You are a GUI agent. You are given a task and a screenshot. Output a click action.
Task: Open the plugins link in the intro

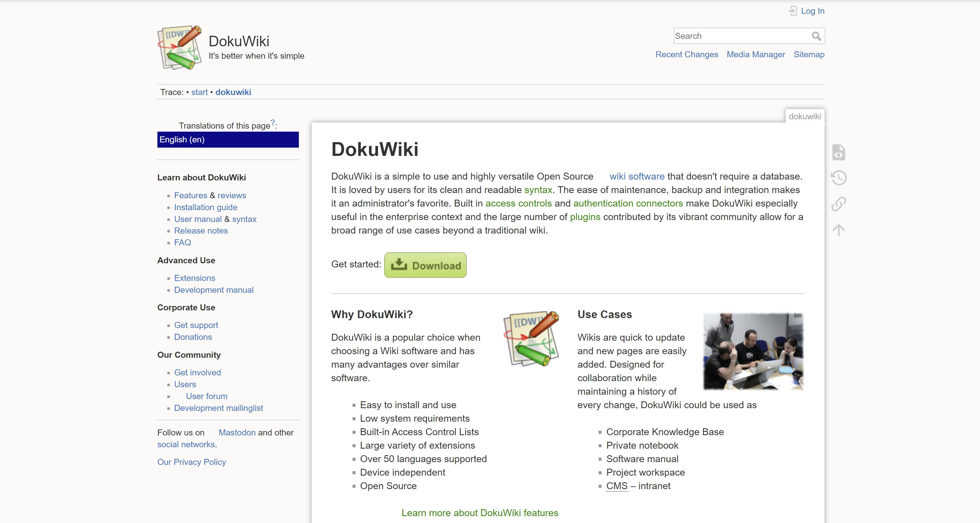pyautogui.click(x=585, y=216)
